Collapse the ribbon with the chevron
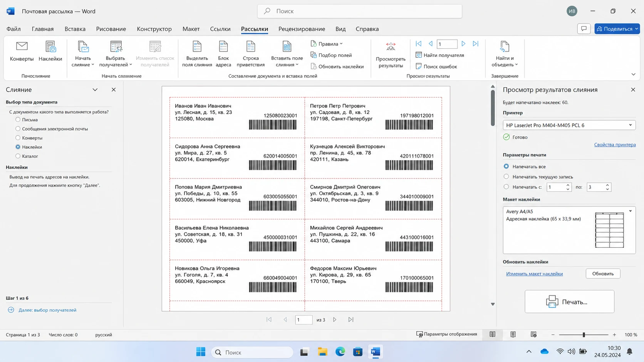The width and height of the screenshot is (644, 362). pyautogui.click(x=633, y=74)
